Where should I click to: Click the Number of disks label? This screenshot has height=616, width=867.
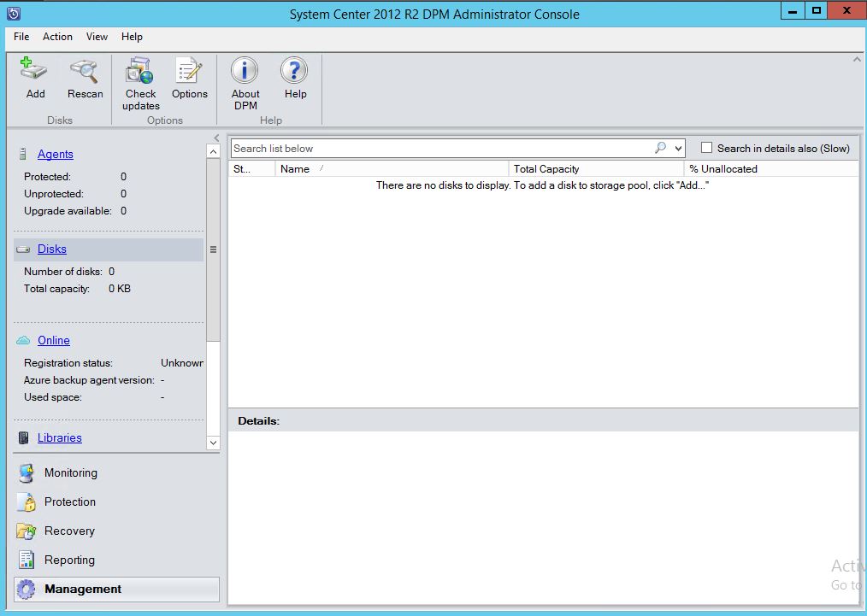tap(63, 271)
